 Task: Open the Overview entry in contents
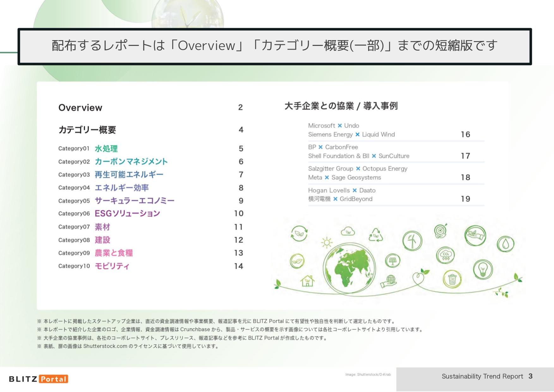click(80, 107)
